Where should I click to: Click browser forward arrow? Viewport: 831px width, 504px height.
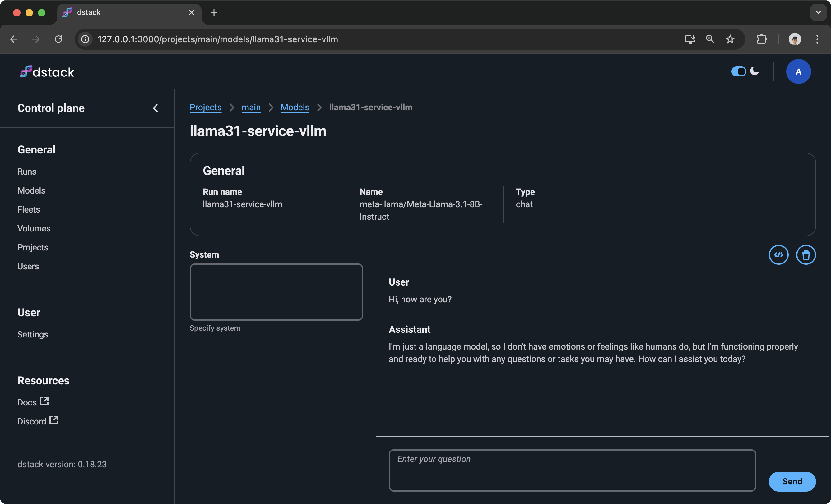point(36,39)
